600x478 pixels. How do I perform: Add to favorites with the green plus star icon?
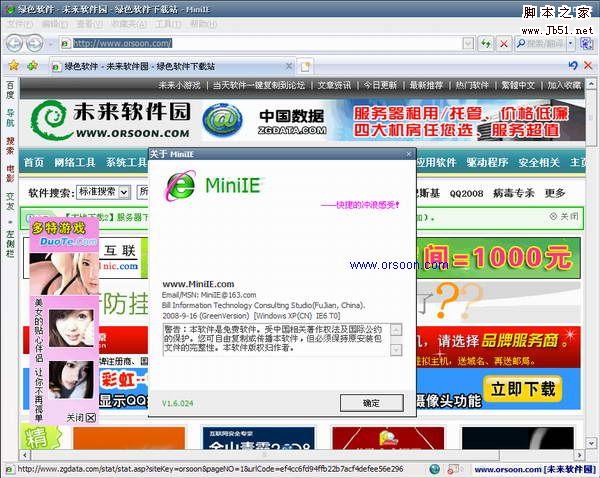pyautogui.click(x=33, y=66)
